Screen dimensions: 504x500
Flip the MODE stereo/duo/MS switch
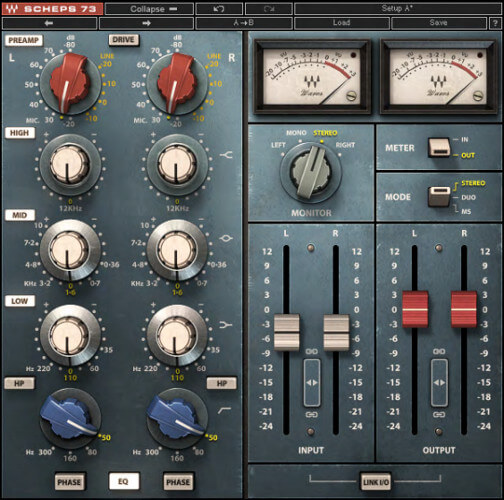click(x=439, y=196)
